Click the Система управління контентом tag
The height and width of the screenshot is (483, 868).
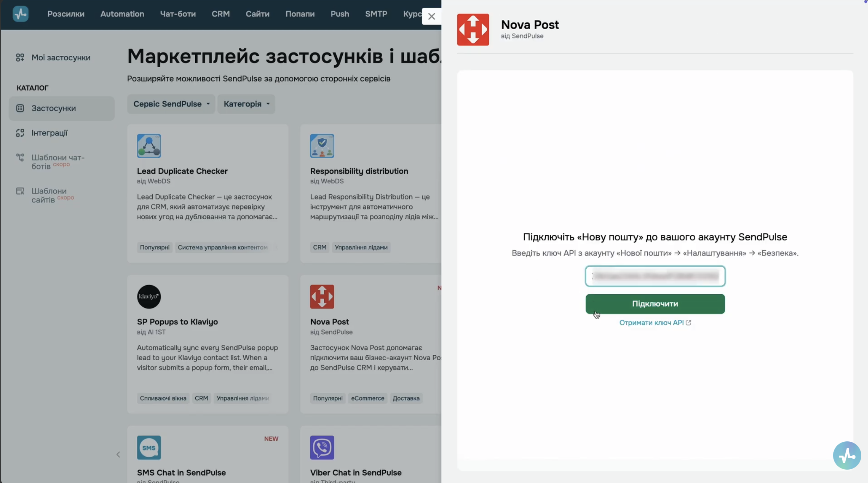[x=222, y=247]
